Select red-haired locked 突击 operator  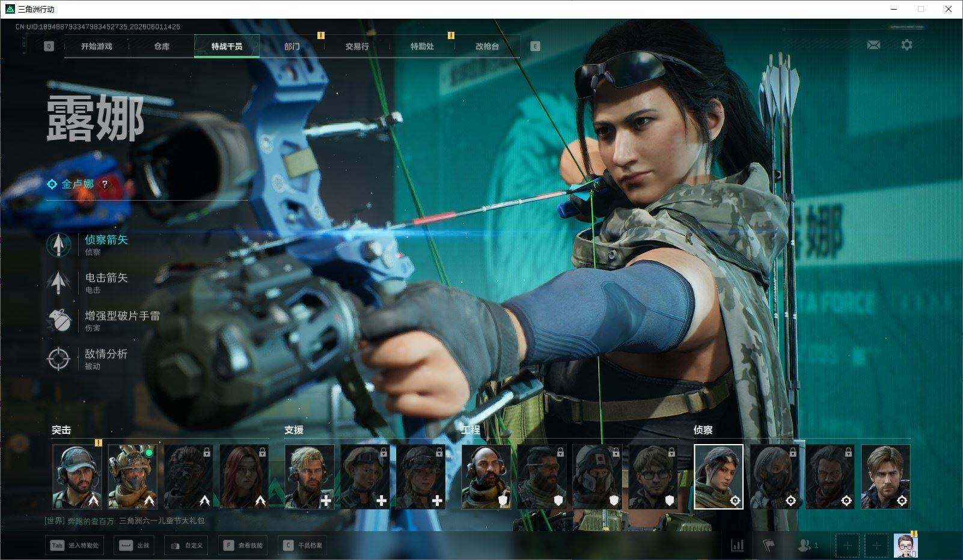pyautogui.click(x=243, y=476)
